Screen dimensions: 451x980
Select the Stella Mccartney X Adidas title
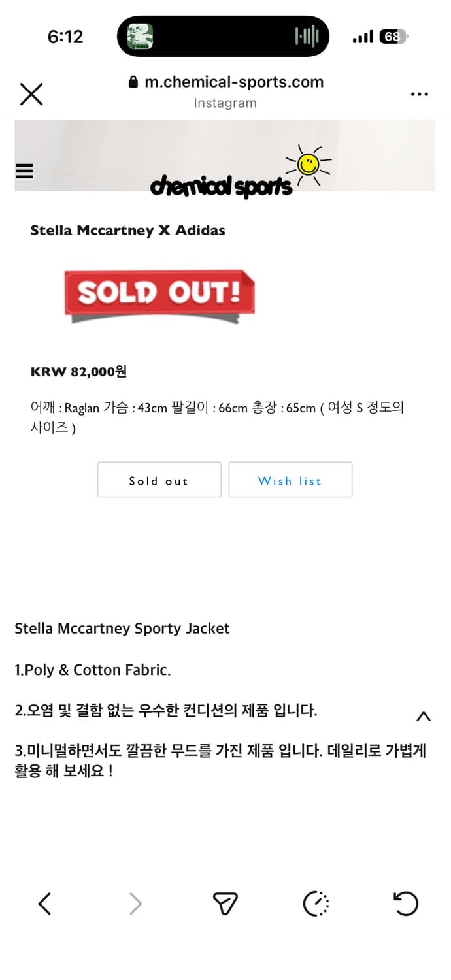click(x=127, y=230)
